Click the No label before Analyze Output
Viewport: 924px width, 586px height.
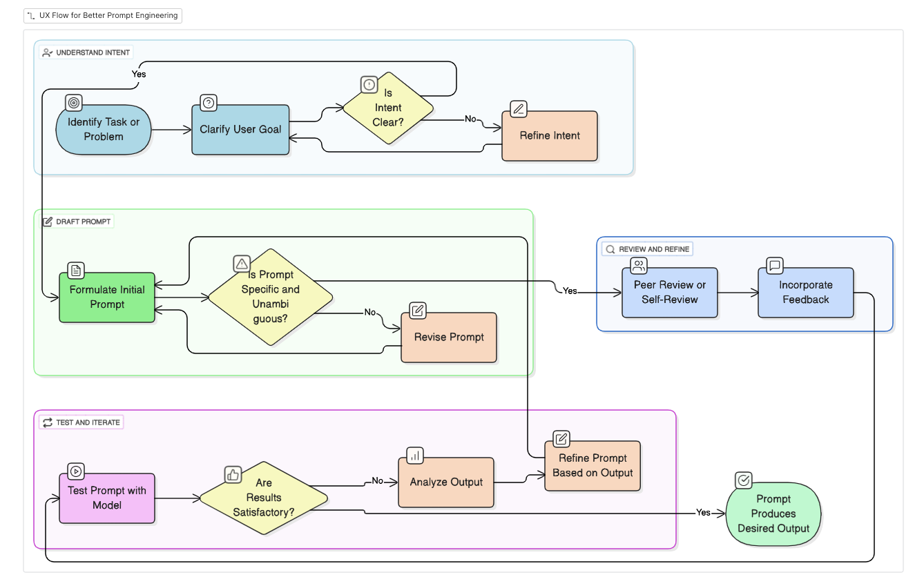point(377,480)
